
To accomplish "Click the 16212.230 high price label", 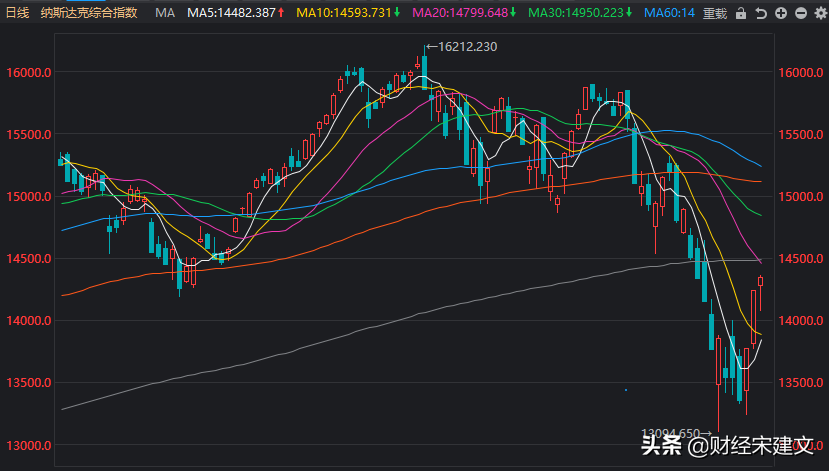I will (x=467, y=47).
